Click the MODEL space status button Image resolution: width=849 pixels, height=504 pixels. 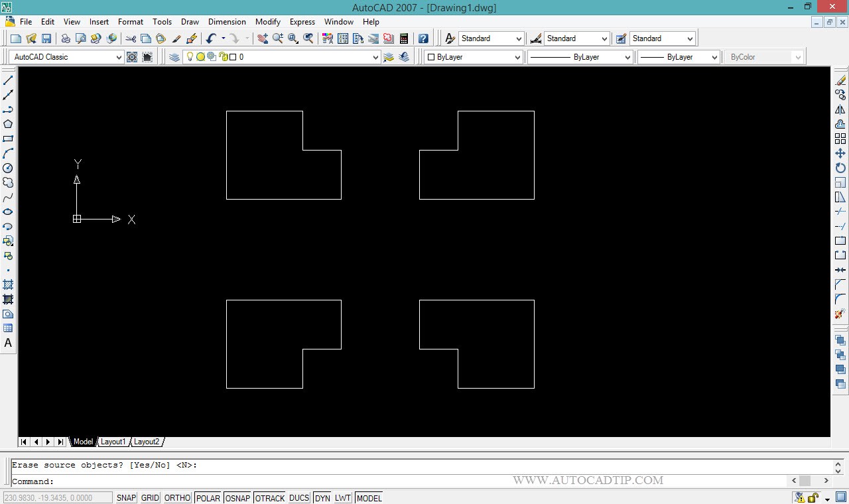tap(369, 498)
